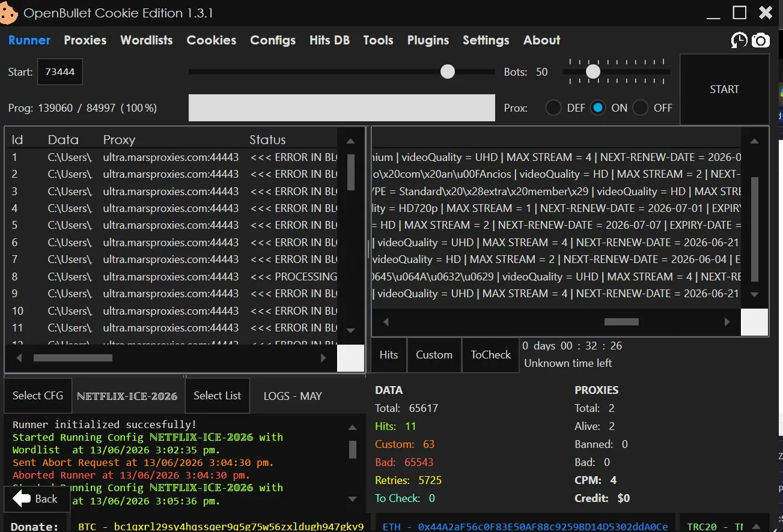Select the ON proxy mode radio button

[597, 108]
